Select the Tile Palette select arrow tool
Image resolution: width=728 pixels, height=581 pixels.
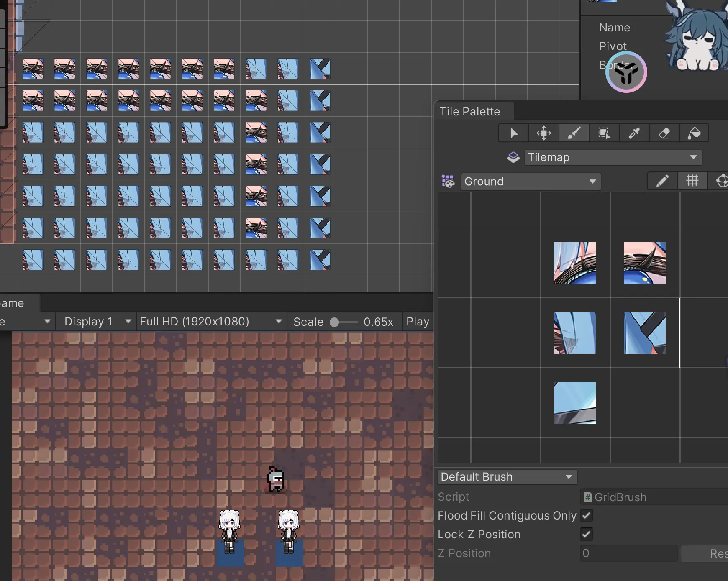514,133
